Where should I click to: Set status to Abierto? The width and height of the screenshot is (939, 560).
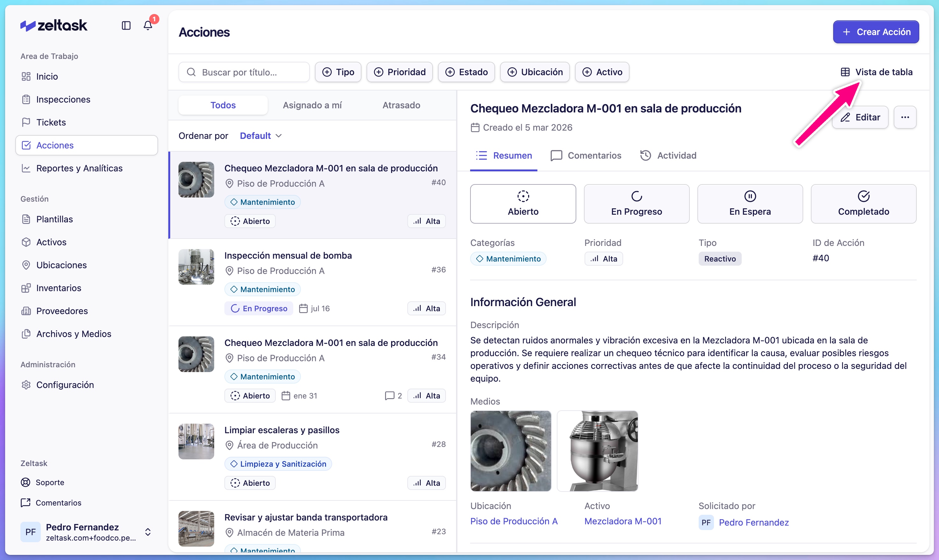coord(523,204)
